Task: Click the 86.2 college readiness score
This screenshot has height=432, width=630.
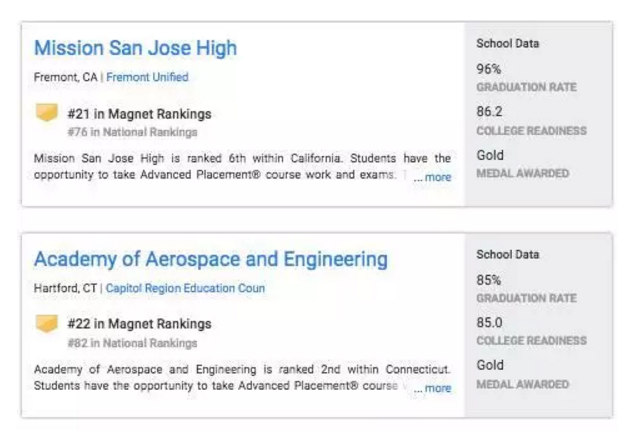Action: pyautogui.click(x=490, y=112)
